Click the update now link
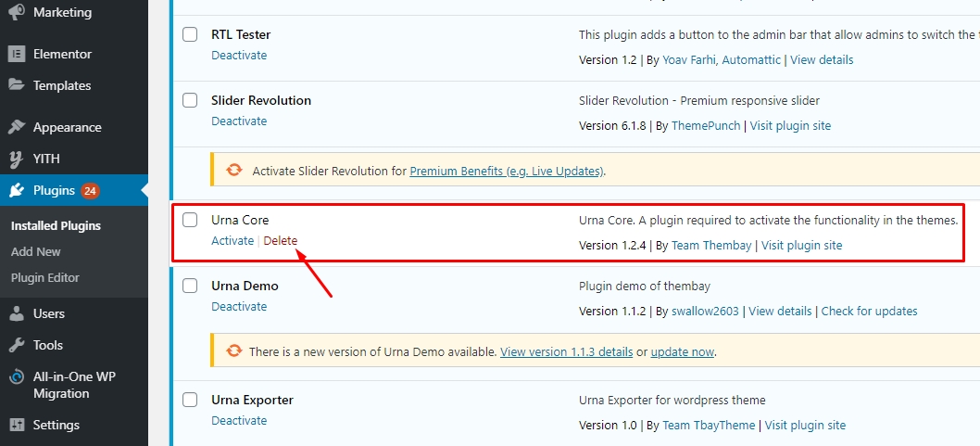This screenshot has width=980, height=446. click(x=683, y=351)
